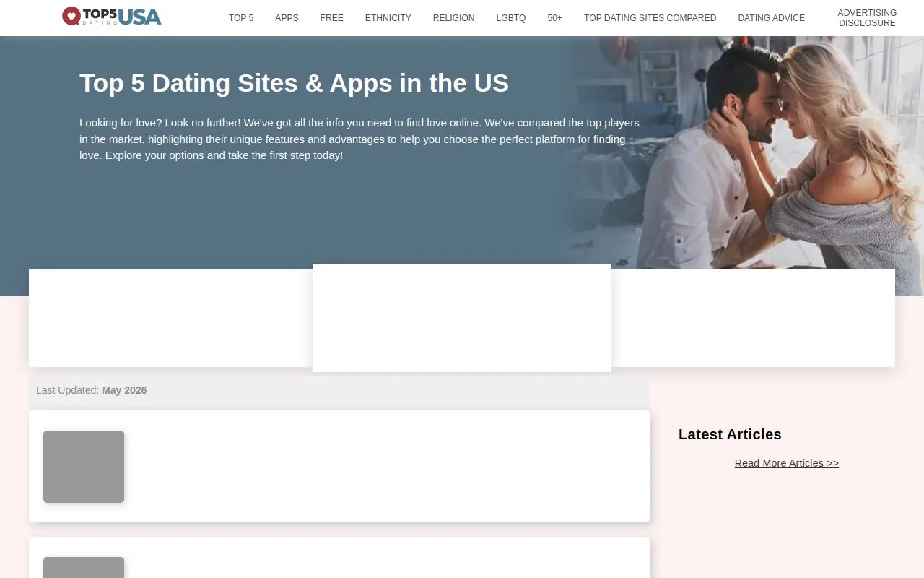This screenshot has height=578, width=924.
Task: View the Advertising Disclosure
Action: (867, 18)
